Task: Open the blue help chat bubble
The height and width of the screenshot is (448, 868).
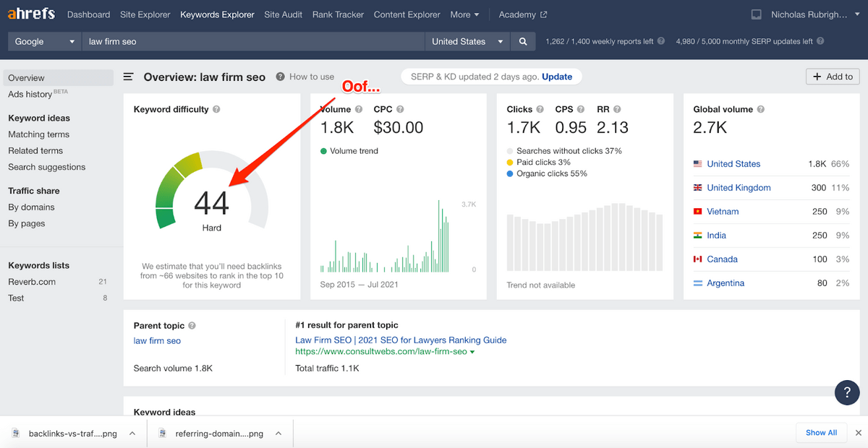Action: 847,392
